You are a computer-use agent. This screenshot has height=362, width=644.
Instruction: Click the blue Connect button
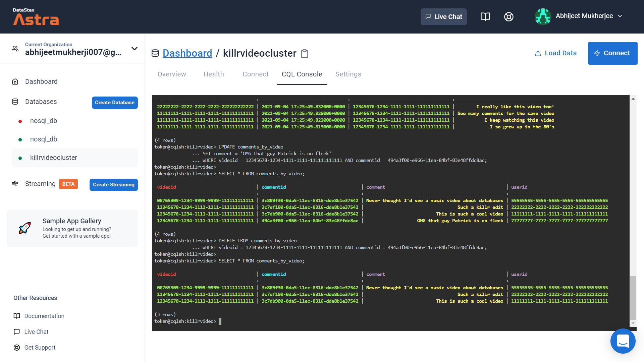(612, 53)
